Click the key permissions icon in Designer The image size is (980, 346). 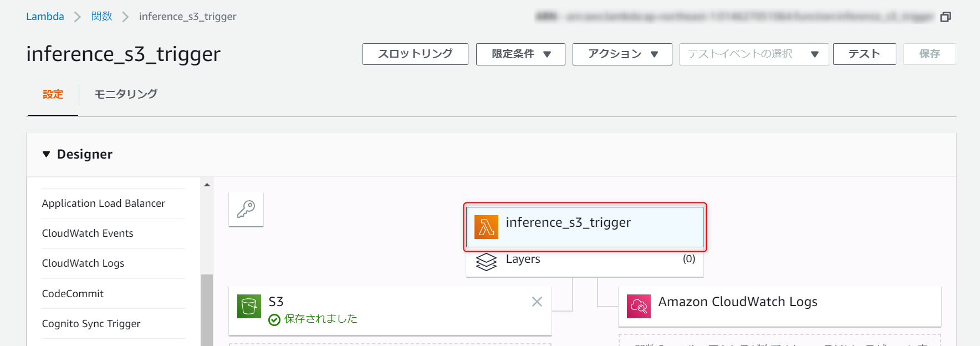click(x=246, y=209)
